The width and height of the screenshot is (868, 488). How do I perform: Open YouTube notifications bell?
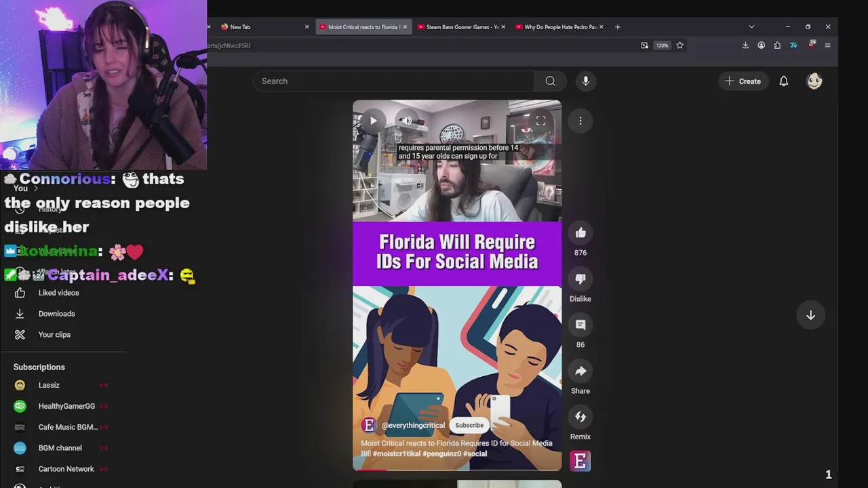click(x=784, y=81)
